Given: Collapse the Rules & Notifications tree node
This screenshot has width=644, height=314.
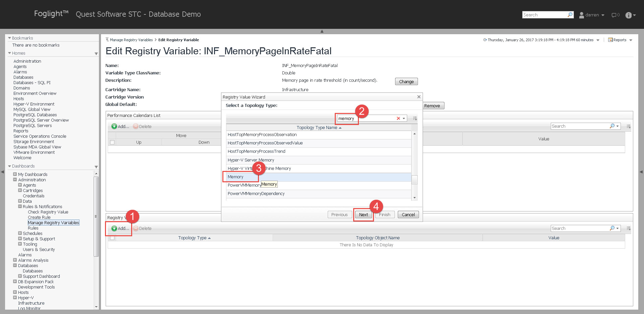Looking at the screenshot, I should (x=20, y=206).
